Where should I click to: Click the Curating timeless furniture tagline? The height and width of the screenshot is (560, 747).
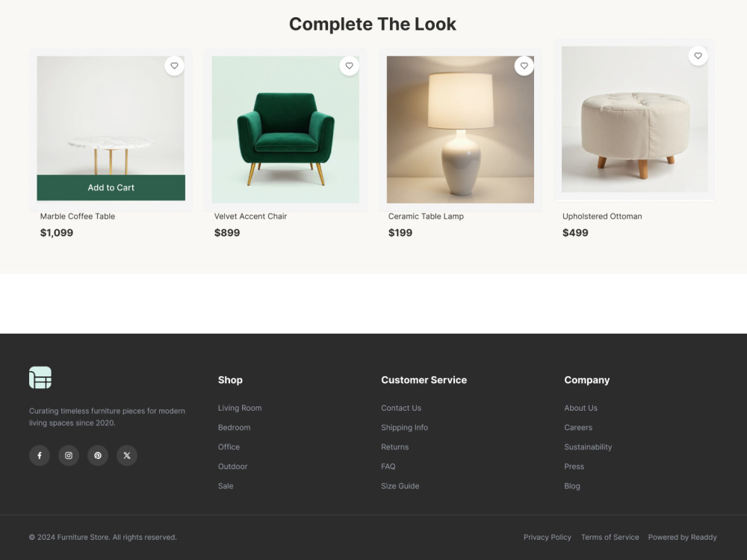(107, 417)
